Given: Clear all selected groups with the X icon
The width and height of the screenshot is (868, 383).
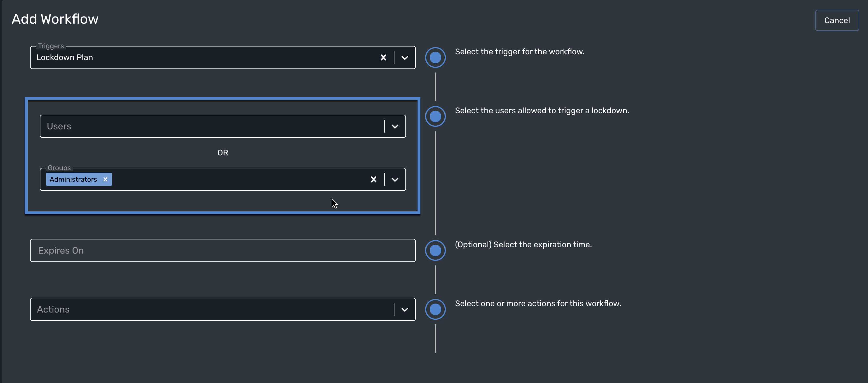Looking at the screenshot, I should tap(373, 179).
